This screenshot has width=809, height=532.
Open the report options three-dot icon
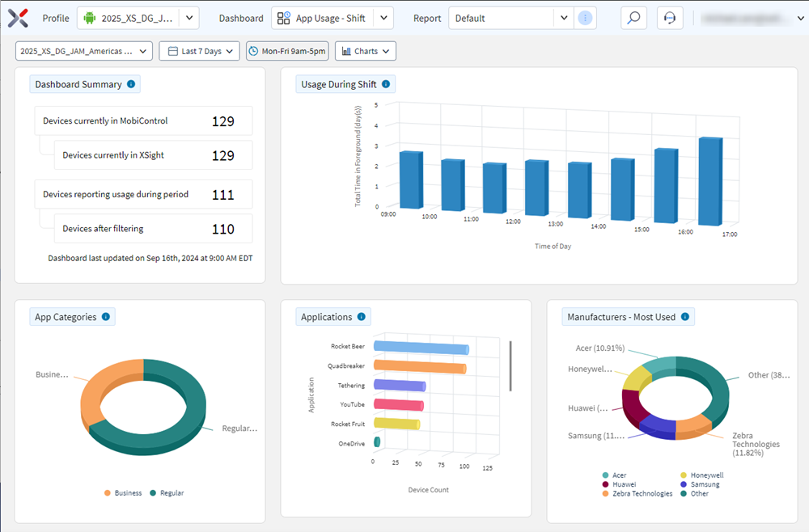coord(586,18)
